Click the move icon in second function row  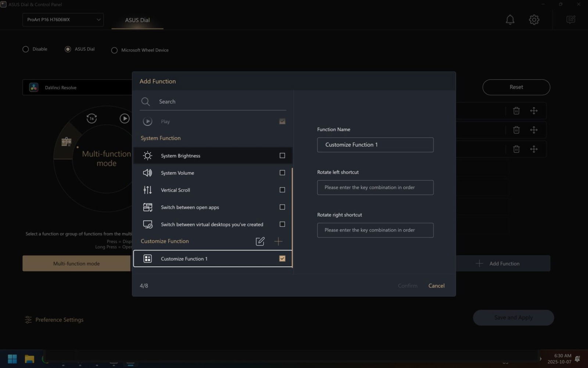click(534, 130)
